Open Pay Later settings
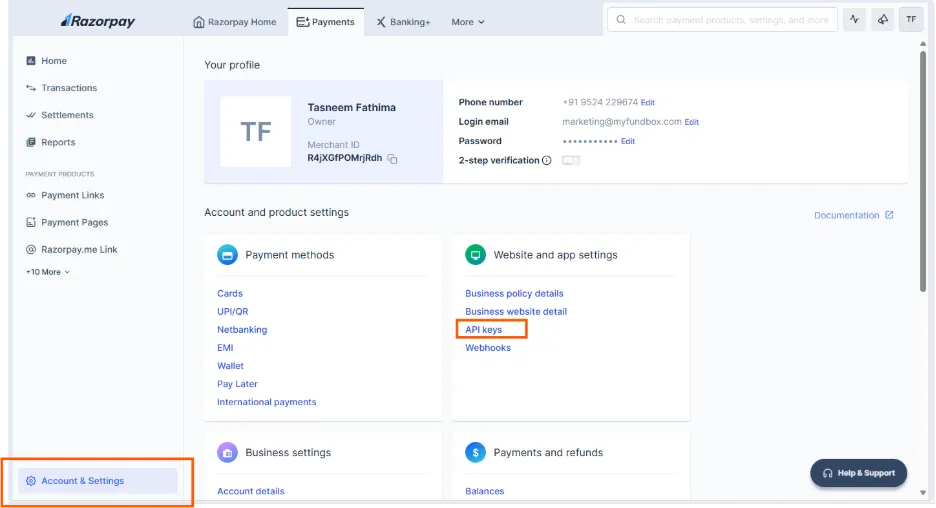Image resolution: width=936 pixels, height=508 pixels. pos(237,384)
